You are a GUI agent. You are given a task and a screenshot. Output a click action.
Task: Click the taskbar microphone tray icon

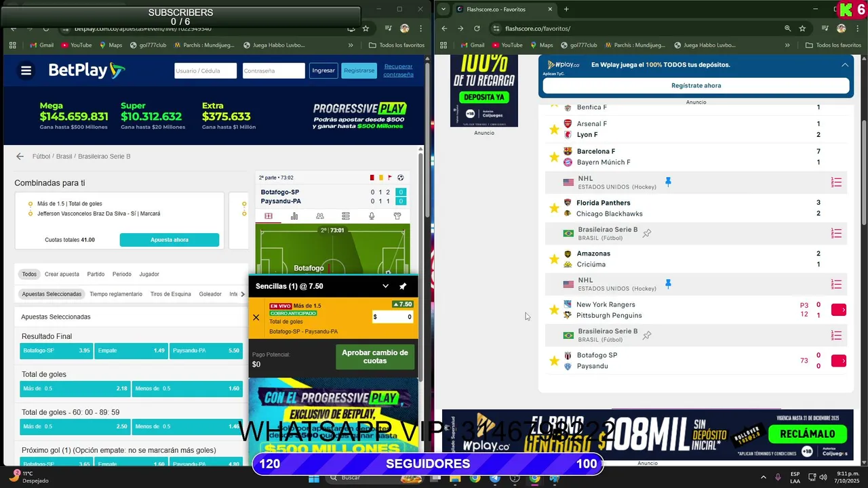coord(778,477)
